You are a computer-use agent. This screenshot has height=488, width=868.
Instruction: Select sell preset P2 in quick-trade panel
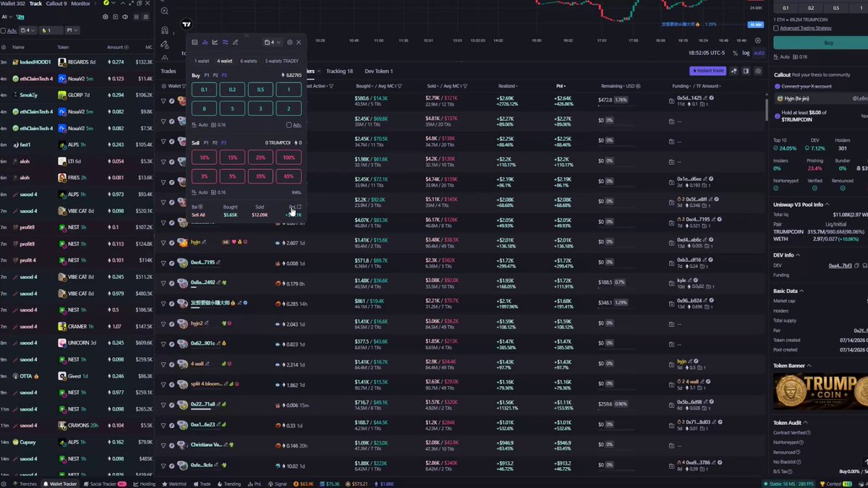(216, 142)
